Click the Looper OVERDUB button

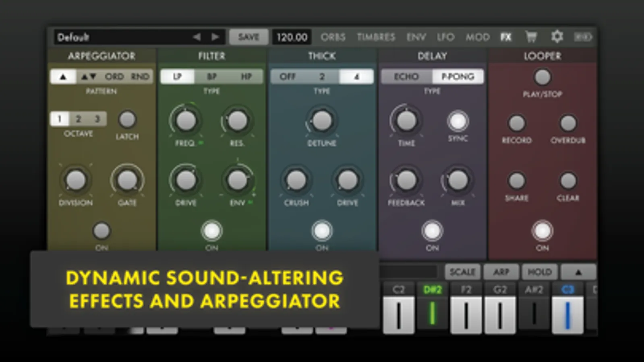[568, 123]
